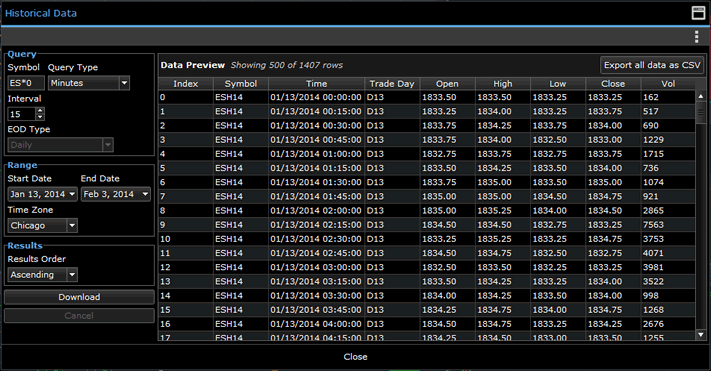Click volume cell 4071
The width and height of the screenshot is (711, 371).
(x=668, y=253)
